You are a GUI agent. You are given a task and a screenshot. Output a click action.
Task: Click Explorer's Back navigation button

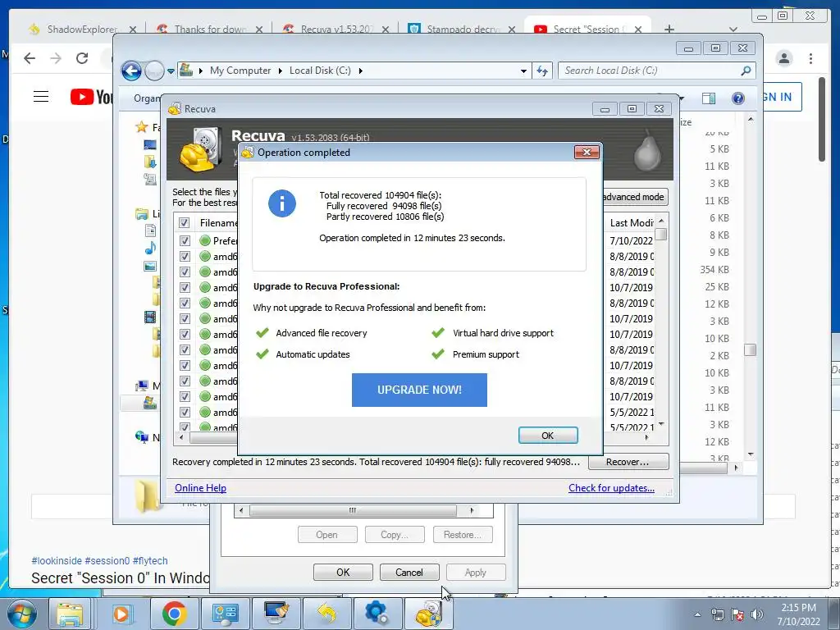[131, 71]
